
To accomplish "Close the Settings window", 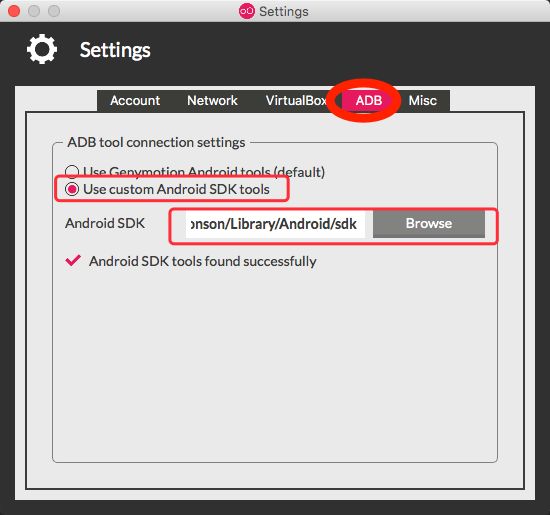I will [x=14, y=11].
